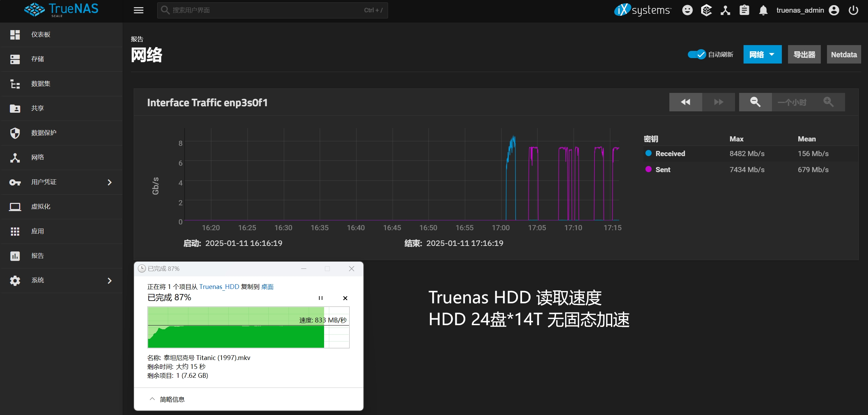Viewport: 868px width, 415px height.
Task: Zoom out the traffic chart
Action: point(755,102)
